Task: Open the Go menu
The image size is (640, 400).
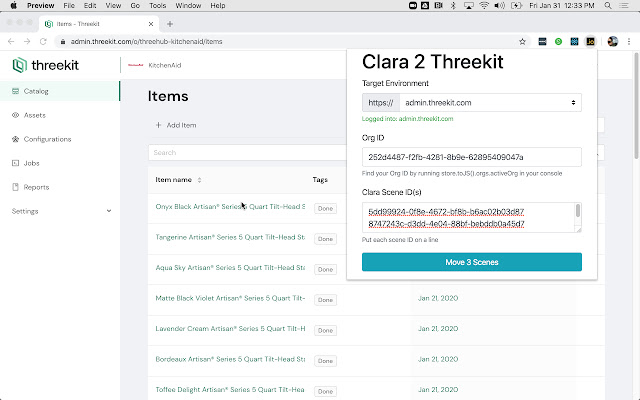Action: [x=135, y=5]
